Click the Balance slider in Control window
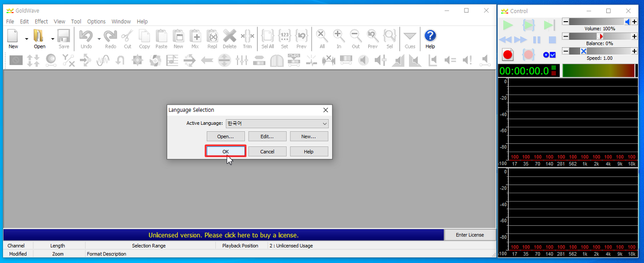Image resolution: width=644 pixels, height=263 pixels. [600, 36]
